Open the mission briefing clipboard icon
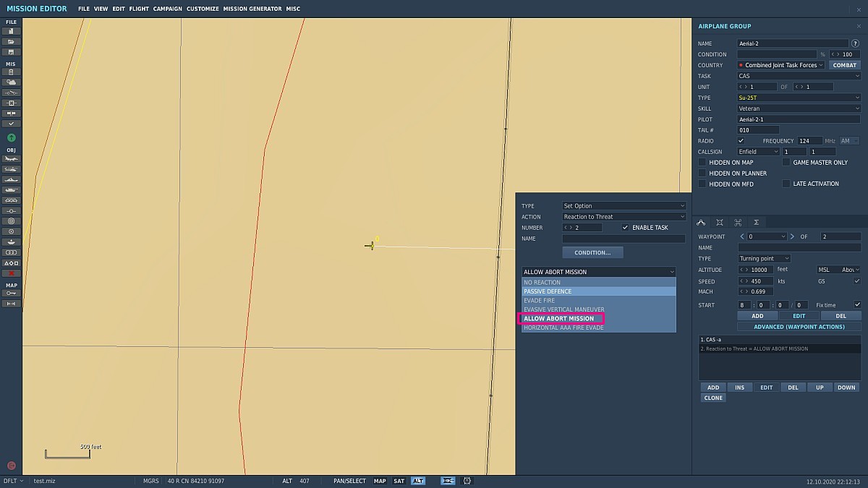Image resolution: width=868 pixels, height=488 pixels. [11, 72]
